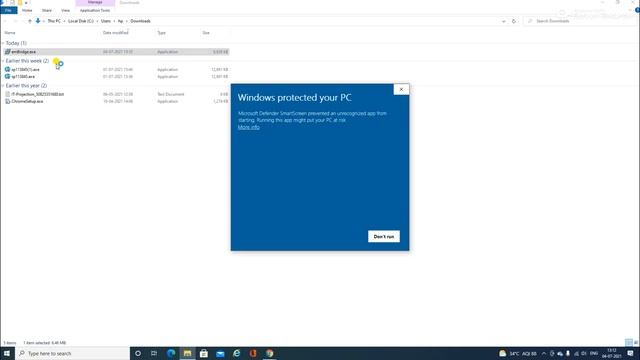Open Cortana from the taskbar

click(x=138, y=353)
